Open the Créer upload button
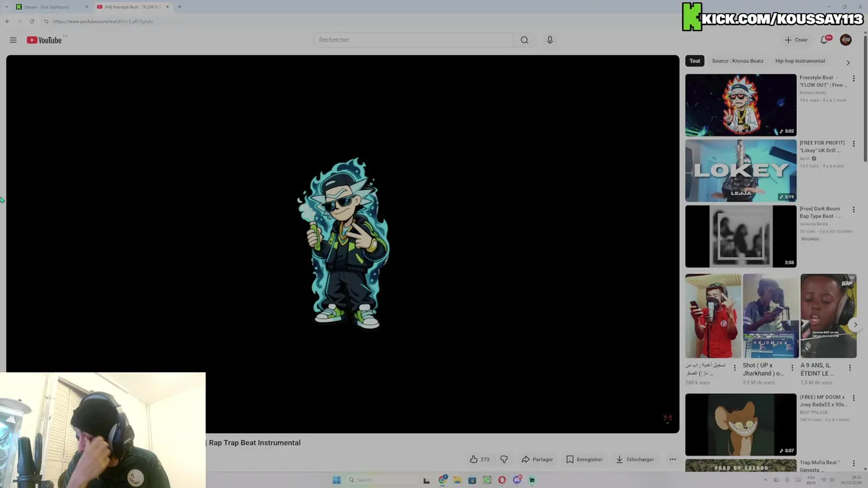This screenshot has height=488, width=868. click(796, 40)
